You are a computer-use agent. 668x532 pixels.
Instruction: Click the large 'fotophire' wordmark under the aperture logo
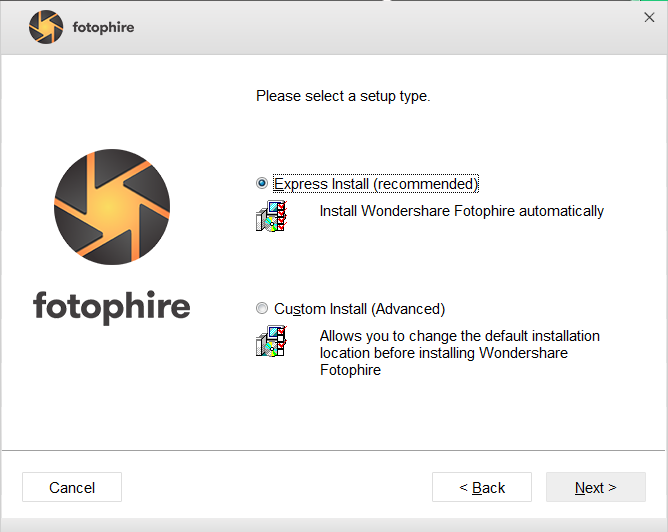coord(112,308)
